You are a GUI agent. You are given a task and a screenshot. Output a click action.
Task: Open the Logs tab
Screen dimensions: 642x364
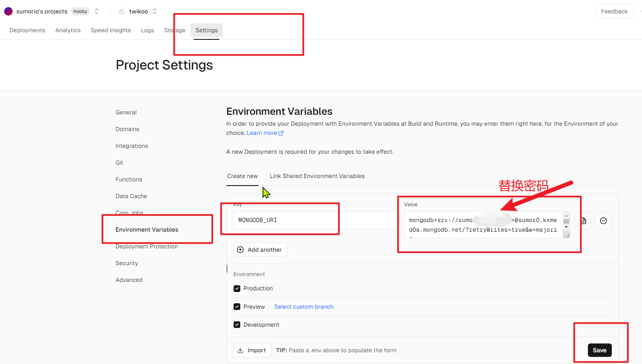click(147, 30)
